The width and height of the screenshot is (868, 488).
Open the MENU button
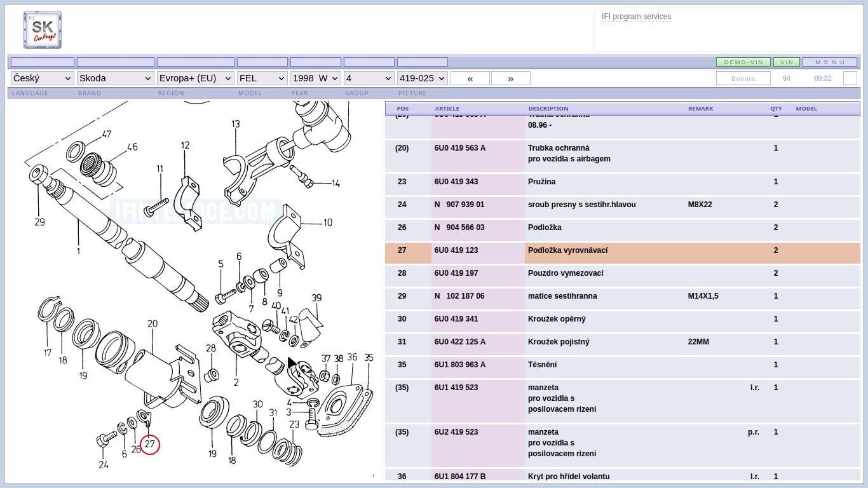tap(830, 62)
